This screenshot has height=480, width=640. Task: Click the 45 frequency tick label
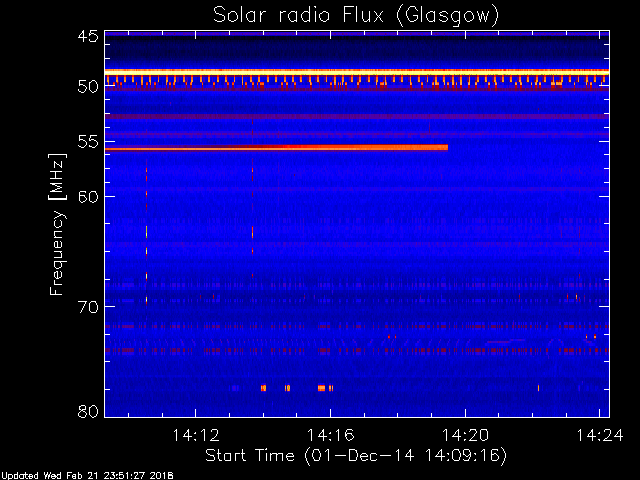tap(88, 36)
